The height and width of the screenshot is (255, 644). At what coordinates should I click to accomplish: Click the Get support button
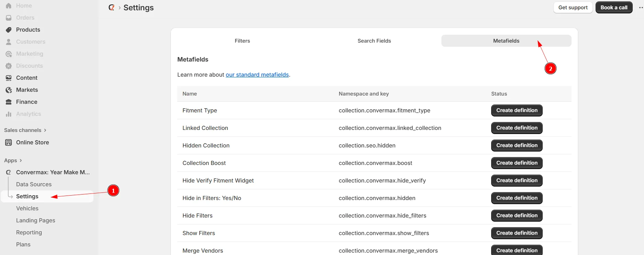click(x=573, y=8)
